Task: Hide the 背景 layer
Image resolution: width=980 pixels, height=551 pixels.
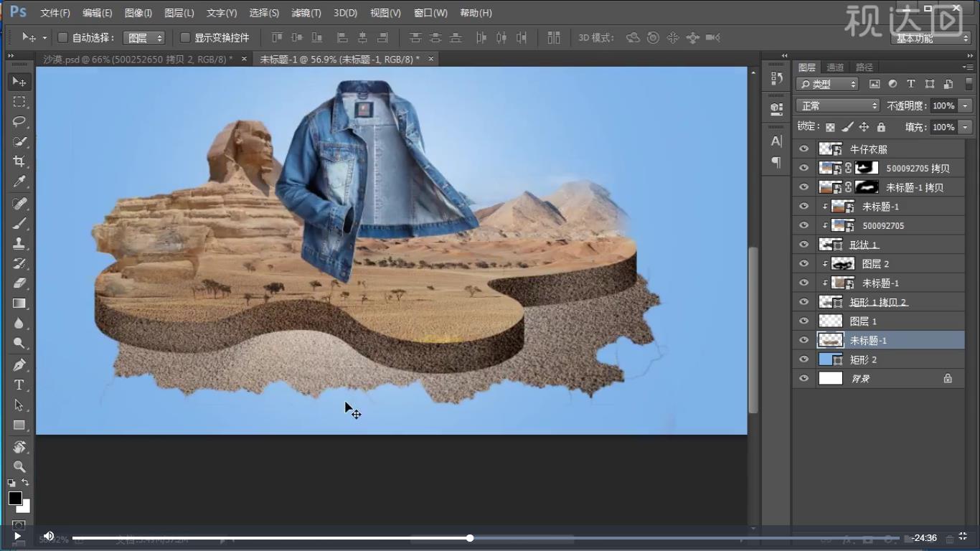Action: [804, 379]
